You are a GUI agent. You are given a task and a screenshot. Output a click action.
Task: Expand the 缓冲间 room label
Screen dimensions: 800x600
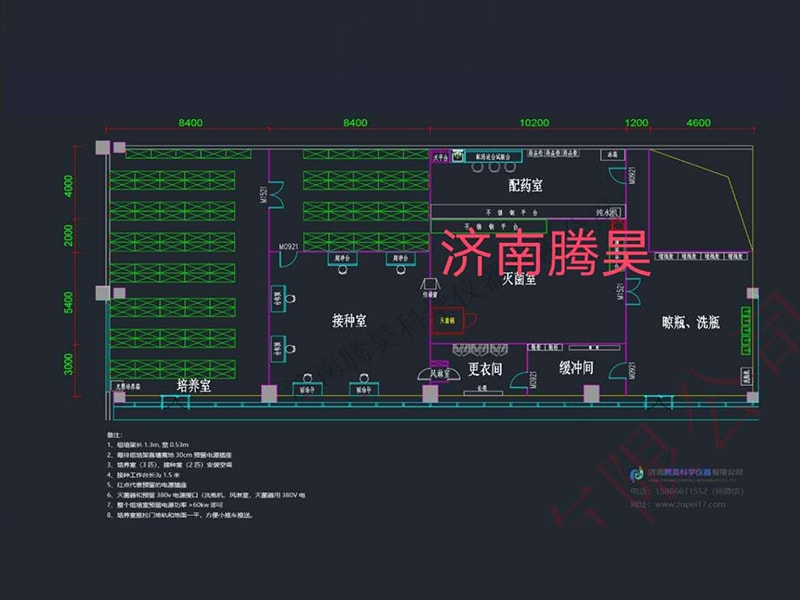click(x=576, y=368)
